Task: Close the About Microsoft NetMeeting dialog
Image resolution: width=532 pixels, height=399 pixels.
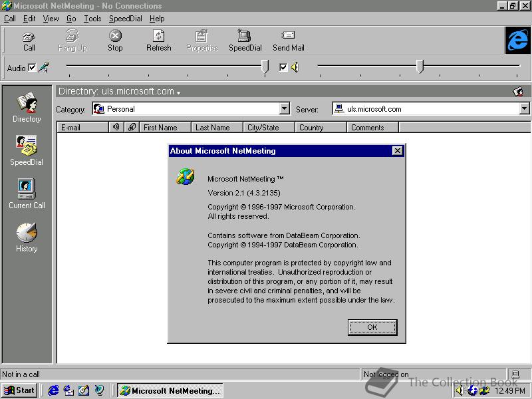Action: [397, 151]
